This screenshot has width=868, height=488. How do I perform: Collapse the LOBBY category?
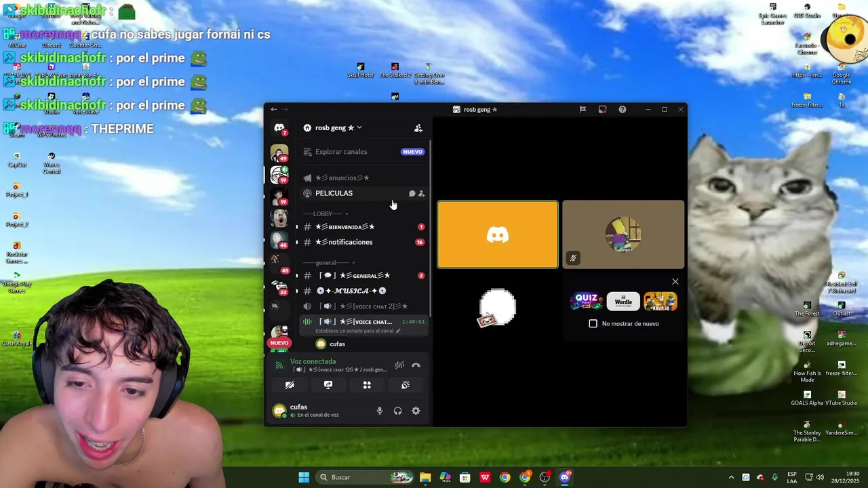[x=325, y=213]
